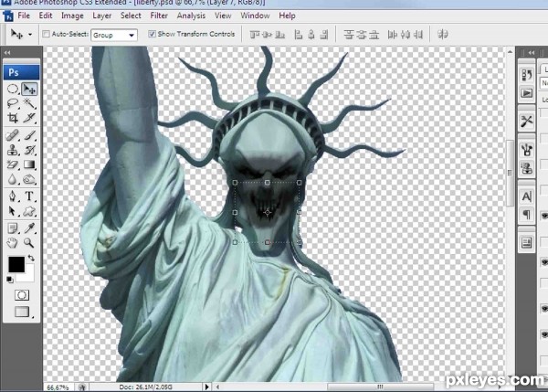Viewport: 548px width, 392px height.
Task: Click the horizontal scrollbar thumb below the canvas
Action: [x=380, y=387]
